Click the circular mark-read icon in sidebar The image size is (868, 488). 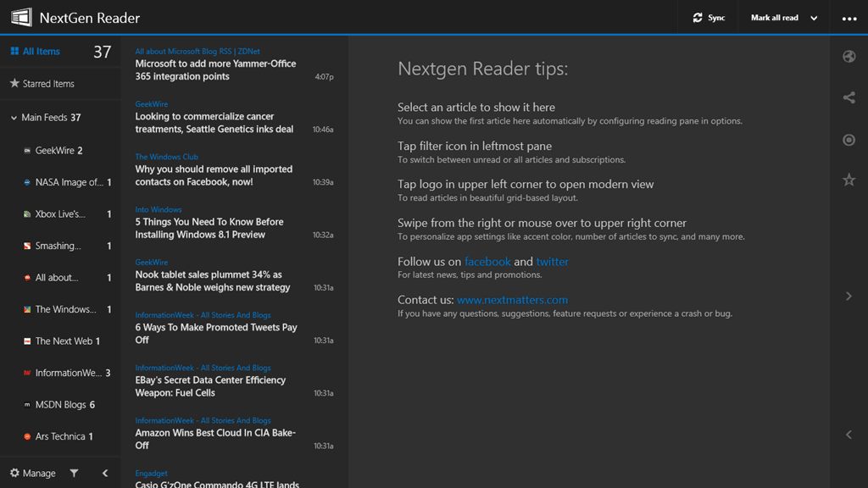(849, 140)
